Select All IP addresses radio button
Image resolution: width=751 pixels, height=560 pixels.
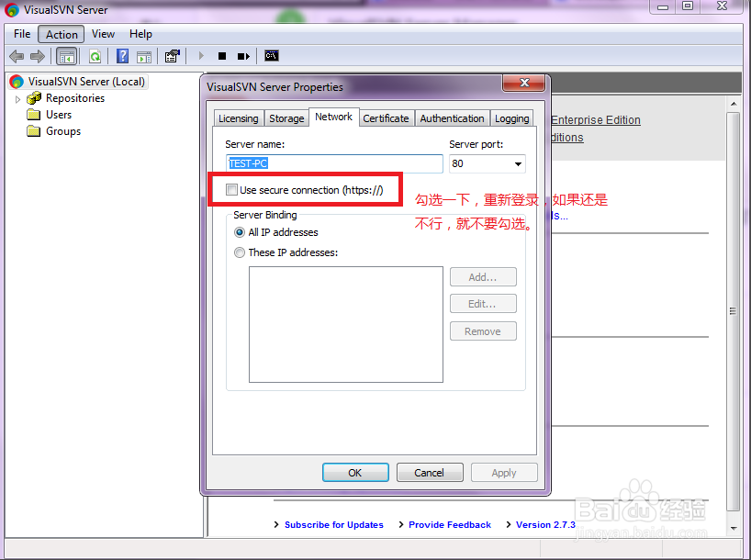tap(240, 232)
